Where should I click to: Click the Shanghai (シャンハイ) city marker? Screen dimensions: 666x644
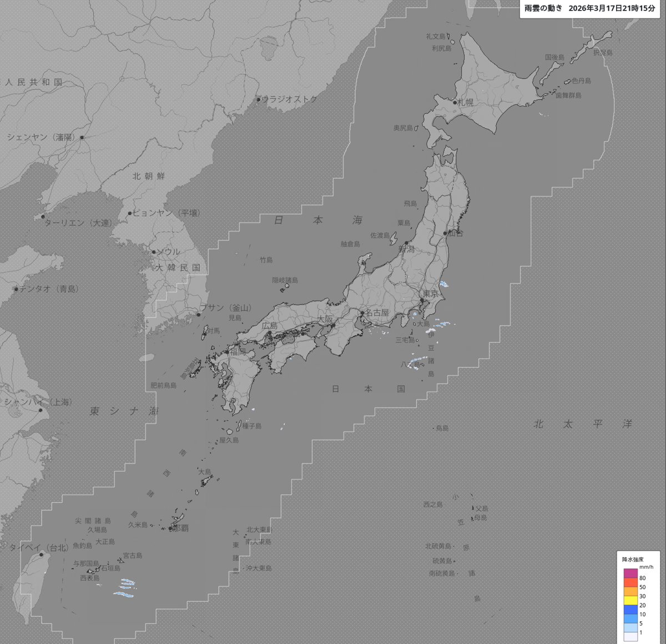click(x=41, y=410)
